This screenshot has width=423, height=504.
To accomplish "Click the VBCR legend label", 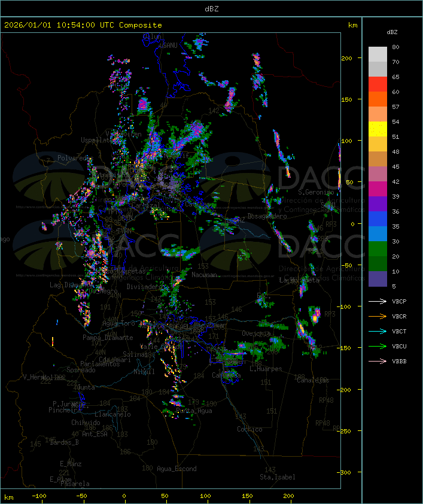I will 399,316.
